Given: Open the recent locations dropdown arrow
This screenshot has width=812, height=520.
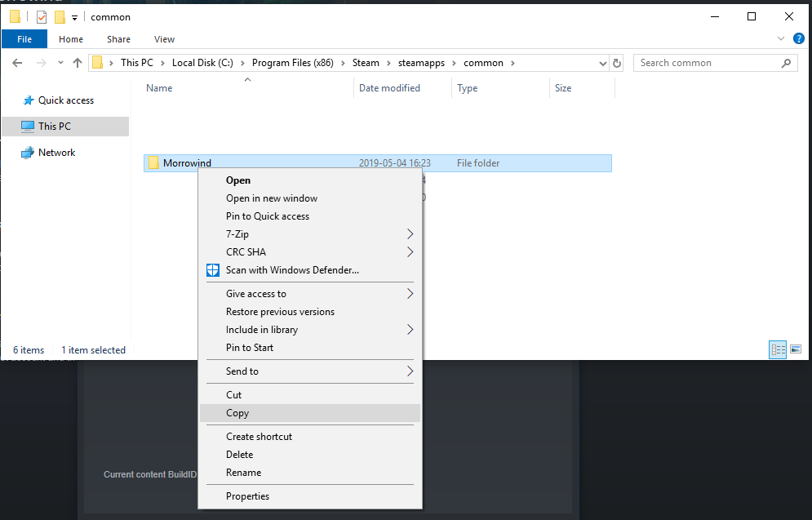Looking at the screenshot, I should pyautogui.click(x=60, y=63).
